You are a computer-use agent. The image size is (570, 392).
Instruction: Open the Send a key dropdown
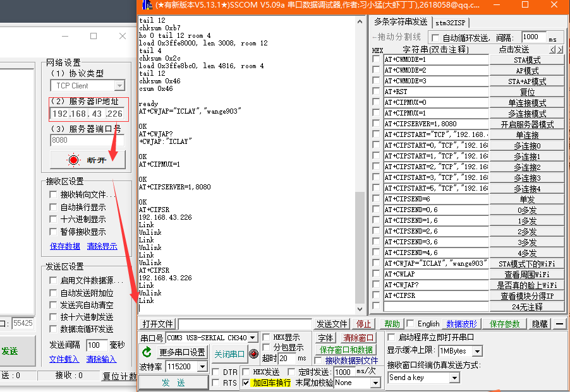454,378
